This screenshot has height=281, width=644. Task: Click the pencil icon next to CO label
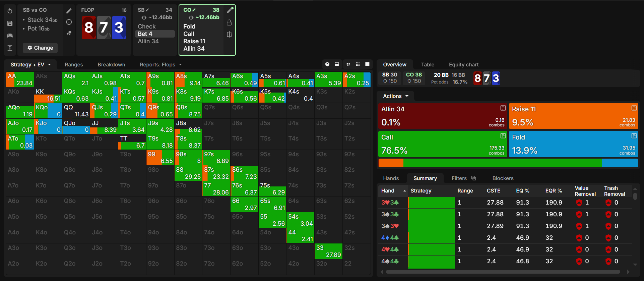pos(194,10)
